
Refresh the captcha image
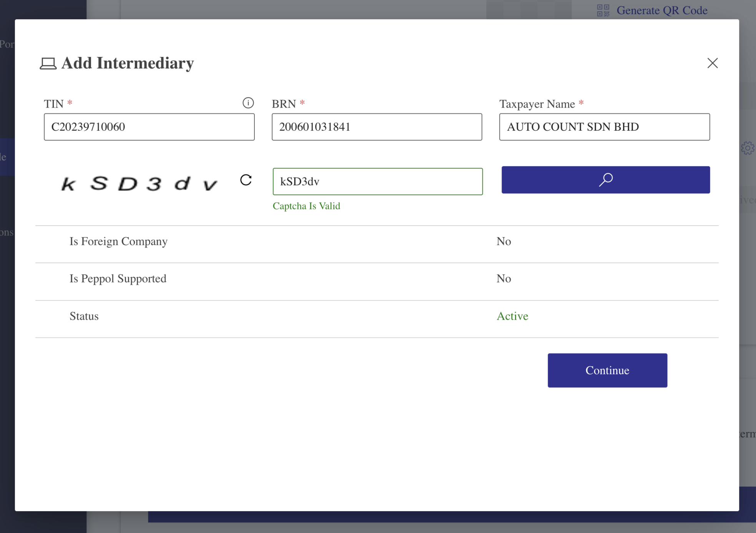coord(246,180)
